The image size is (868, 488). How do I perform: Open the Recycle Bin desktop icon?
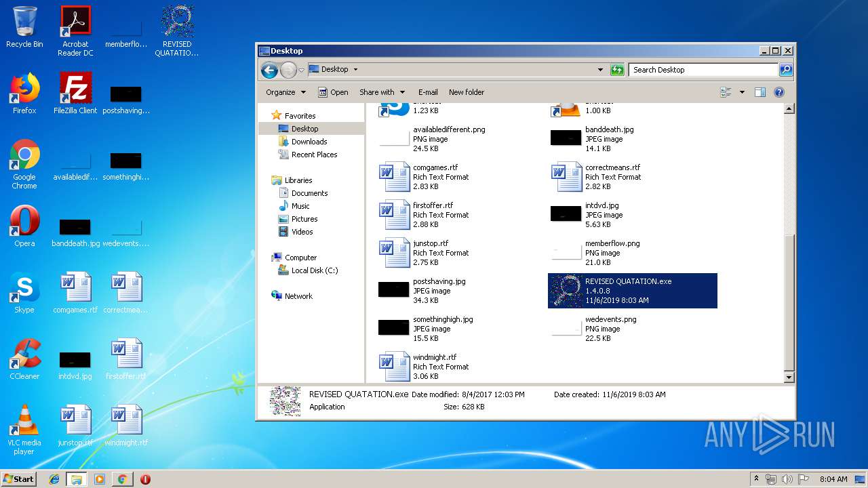[24, 27]
